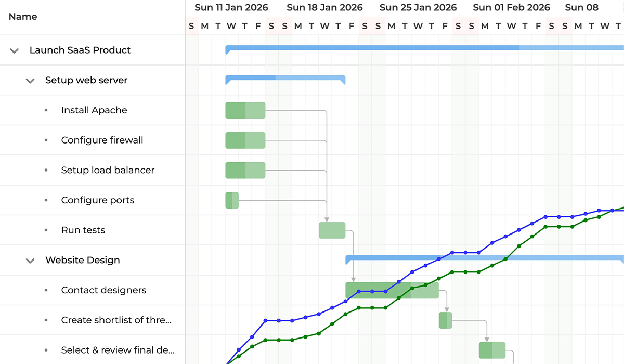Viewport: 624px width, 364px height.
Task: Collapse the Setup web server group
Action: tap(30, 81)
